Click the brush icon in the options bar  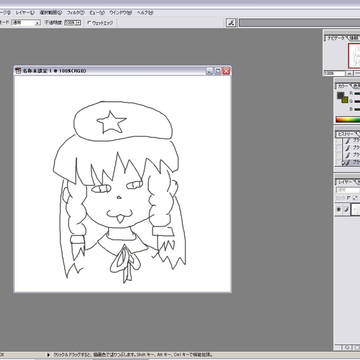pos(231,23)
